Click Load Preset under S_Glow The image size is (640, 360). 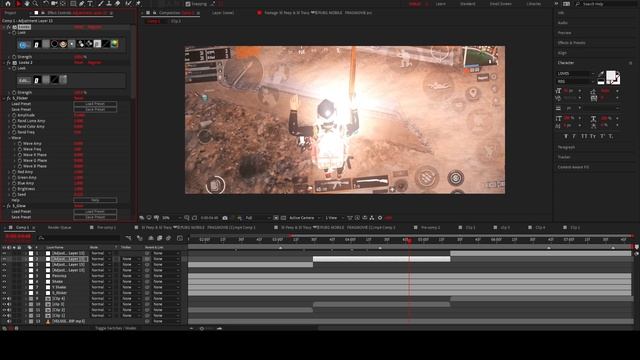tap(95, 211)
